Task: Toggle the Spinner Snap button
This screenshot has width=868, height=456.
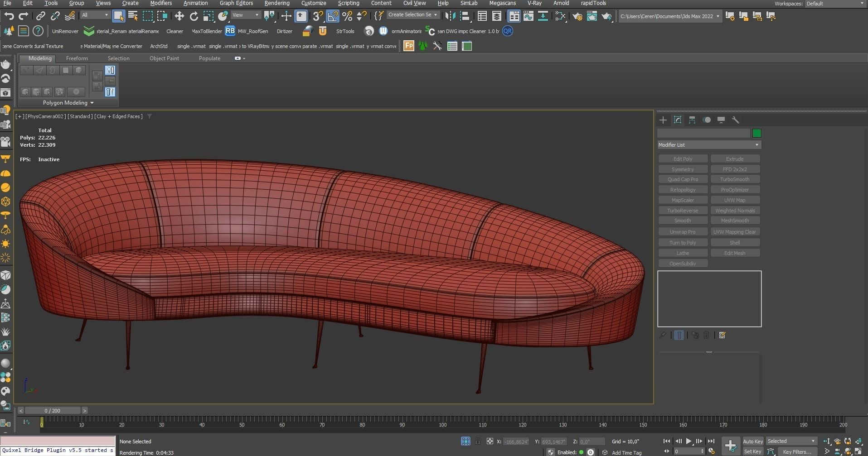Action: tap(362, 16)
